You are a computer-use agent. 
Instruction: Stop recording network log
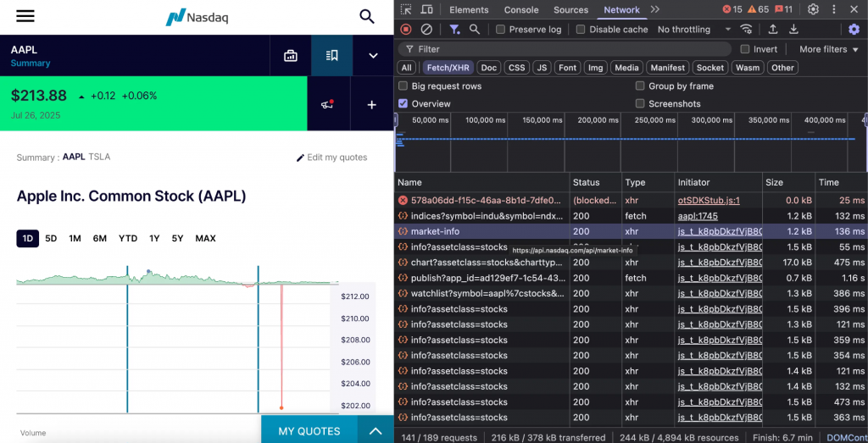406,29
